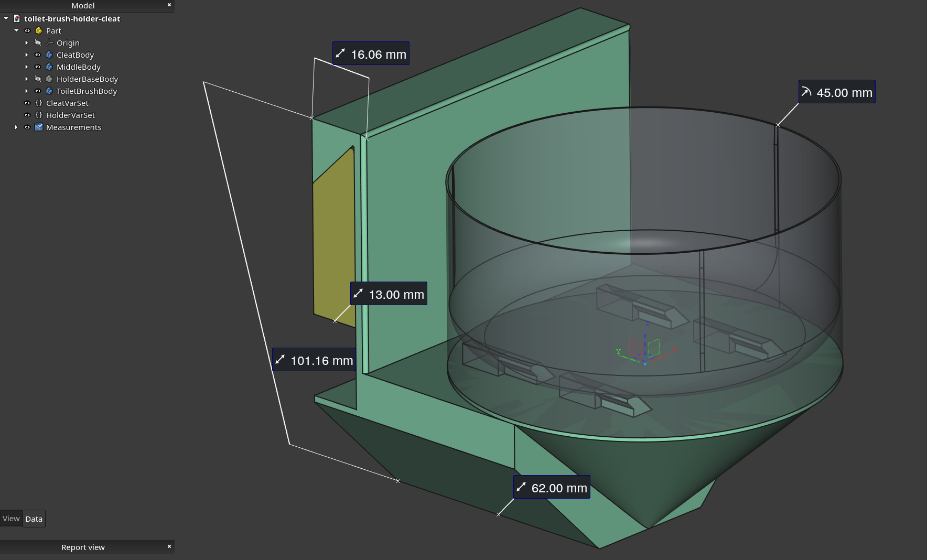Screen dimensions: 927x560
Task: Click the HolderVarSet braces icon
Action: click(38, 115)
